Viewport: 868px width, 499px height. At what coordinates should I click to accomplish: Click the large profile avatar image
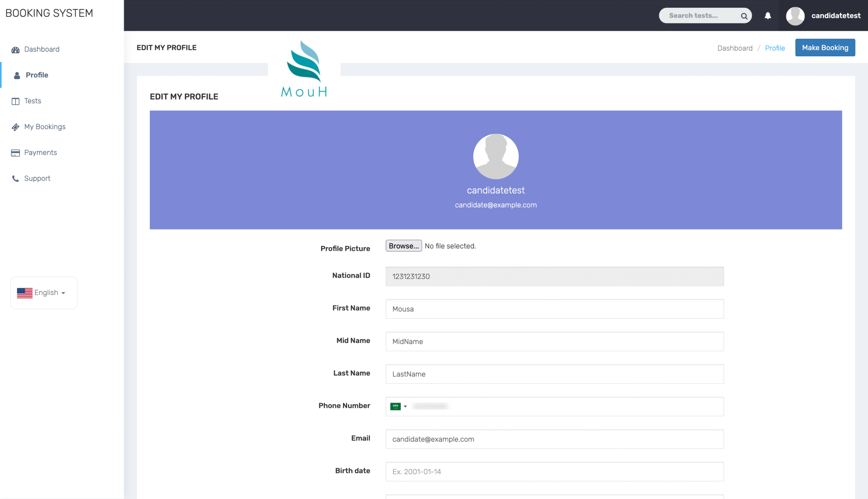pos(495,157)
